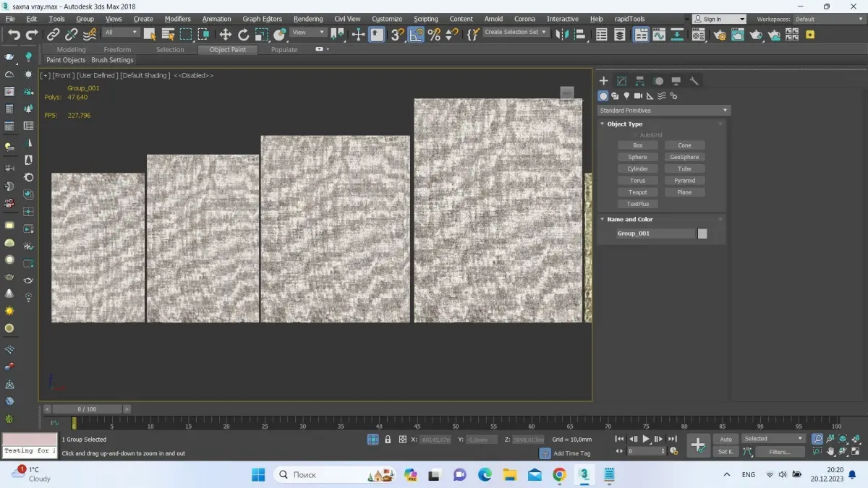Viewport: 868px width, 488px height.
Task: Switch to the Hierarchy panel tab
Action: tap(640, 81)
